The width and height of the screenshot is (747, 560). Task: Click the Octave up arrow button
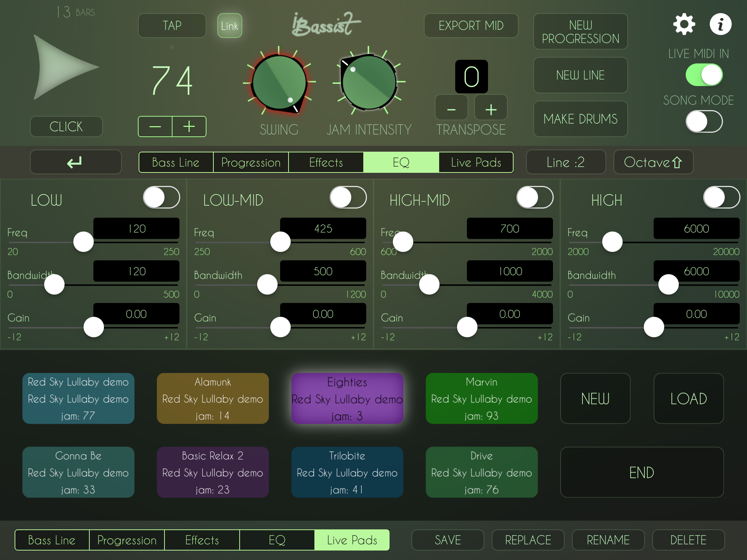coord(653,162)
